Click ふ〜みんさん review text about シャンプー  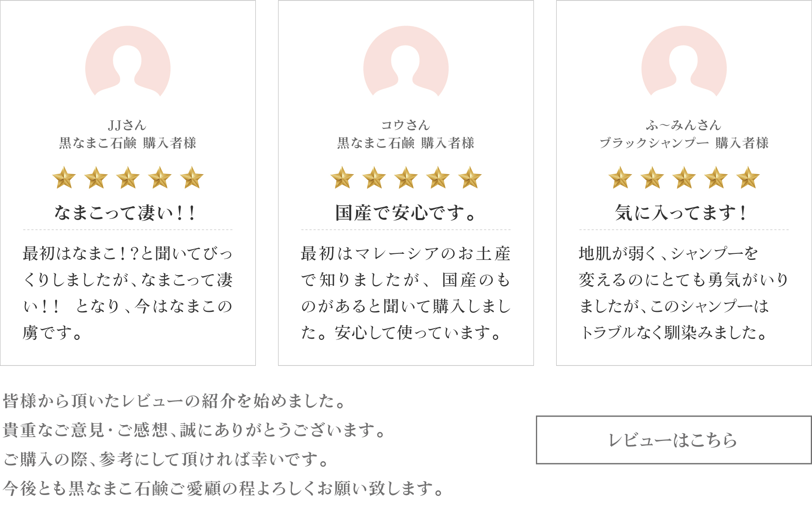click(x=684, y=293)
